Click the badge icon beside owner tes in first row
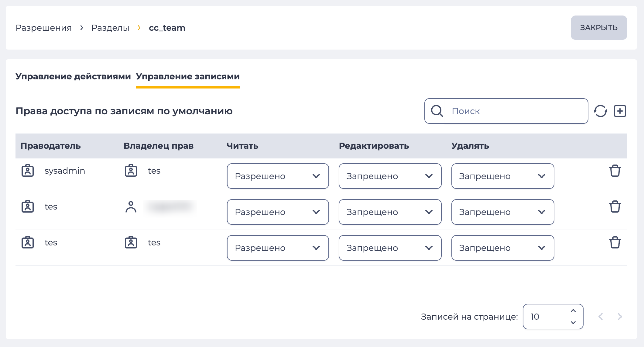 click(x=131, y=171)
